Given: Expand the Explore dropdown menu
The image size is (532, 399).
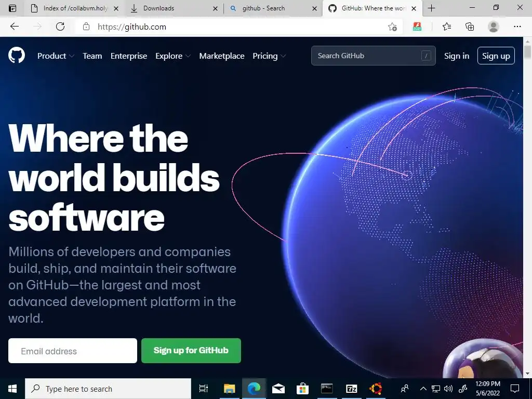Looking at the screenshot, I should (173, 56).
